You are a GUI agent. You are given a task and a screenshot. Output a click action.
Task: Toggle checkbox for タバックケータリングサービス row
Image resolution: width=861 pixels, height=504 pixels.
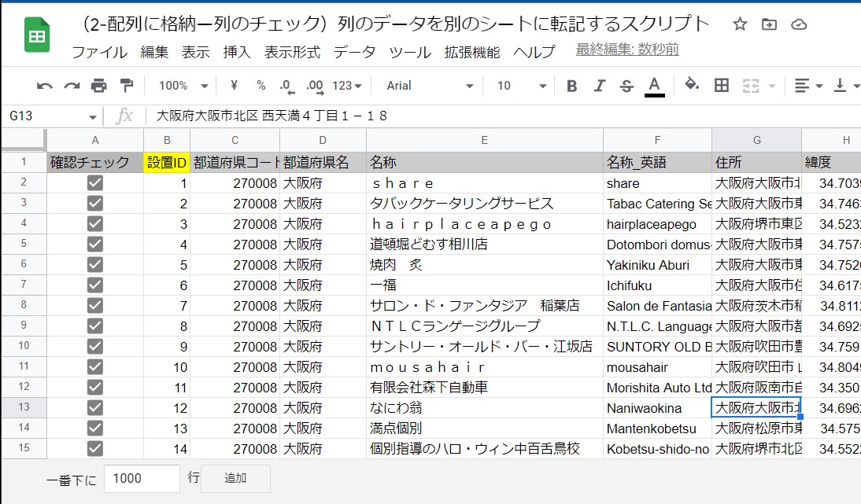[x=95, y=204]
